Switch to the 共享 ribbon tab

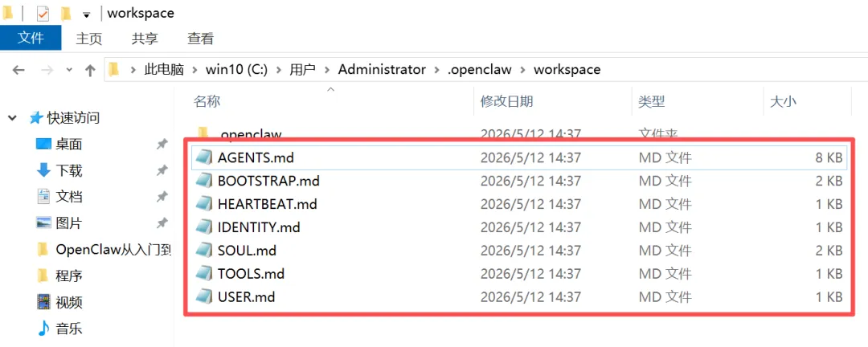pos(145,39)
